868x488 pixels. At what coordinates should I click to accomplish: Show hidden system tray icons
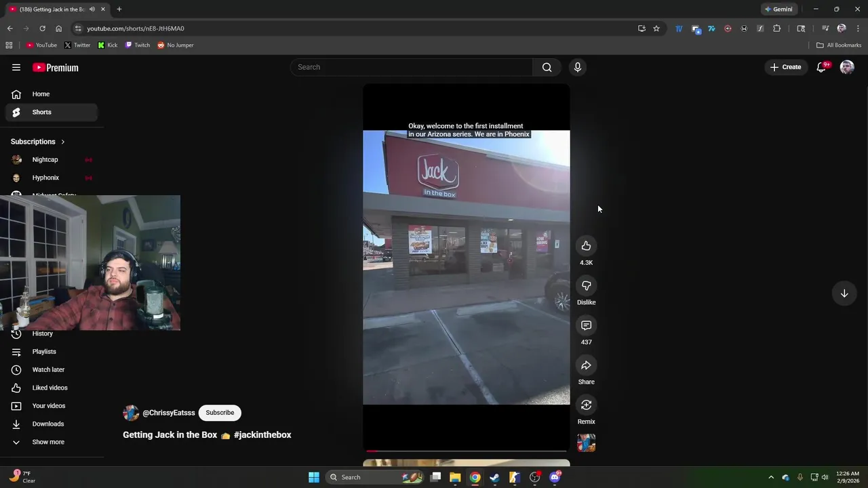pyautogui.click(x=771, y=477)
